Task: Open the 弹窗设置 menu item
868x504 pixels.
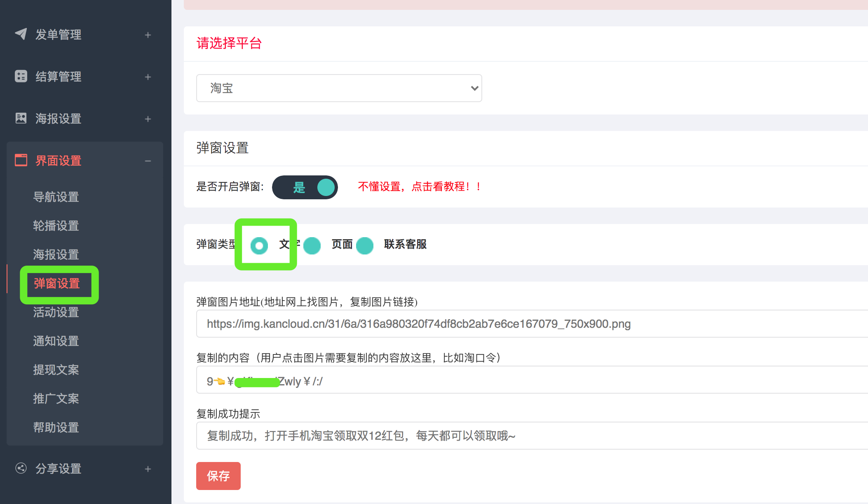Action: (56, 284)
